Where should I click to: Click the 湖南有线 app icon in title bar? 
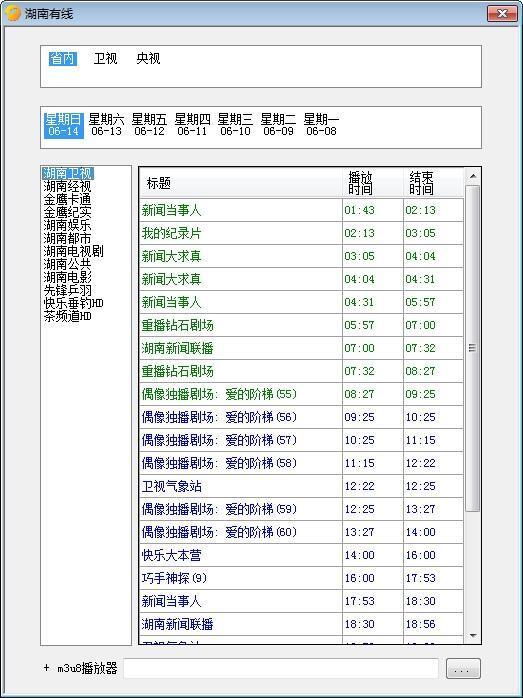tap(12, 13)
